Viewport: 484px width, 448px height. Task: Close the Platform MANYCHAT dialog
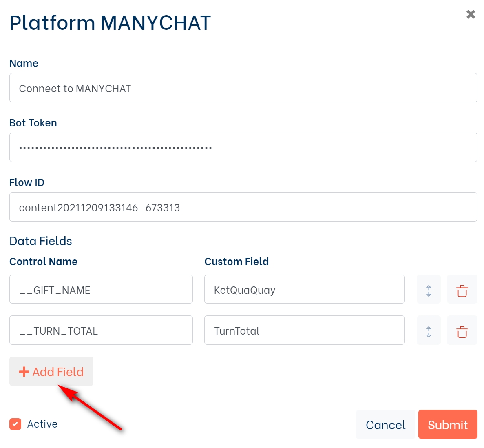pos(471,14)
